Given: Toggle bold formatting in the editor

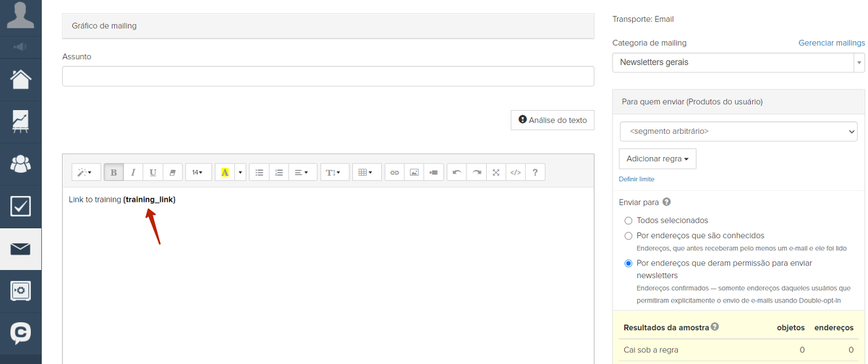Looking at the screenshot, I should click(114, 172).
